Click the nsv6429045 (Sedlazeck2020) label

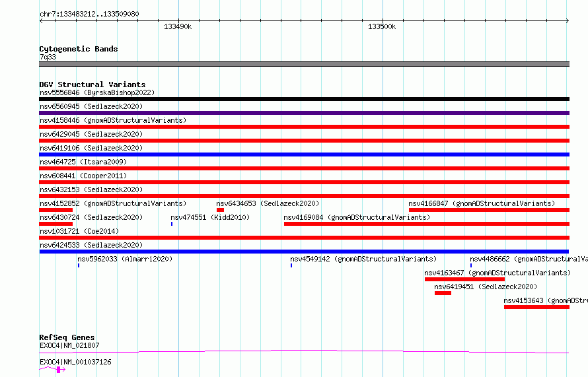pos(91,134)
